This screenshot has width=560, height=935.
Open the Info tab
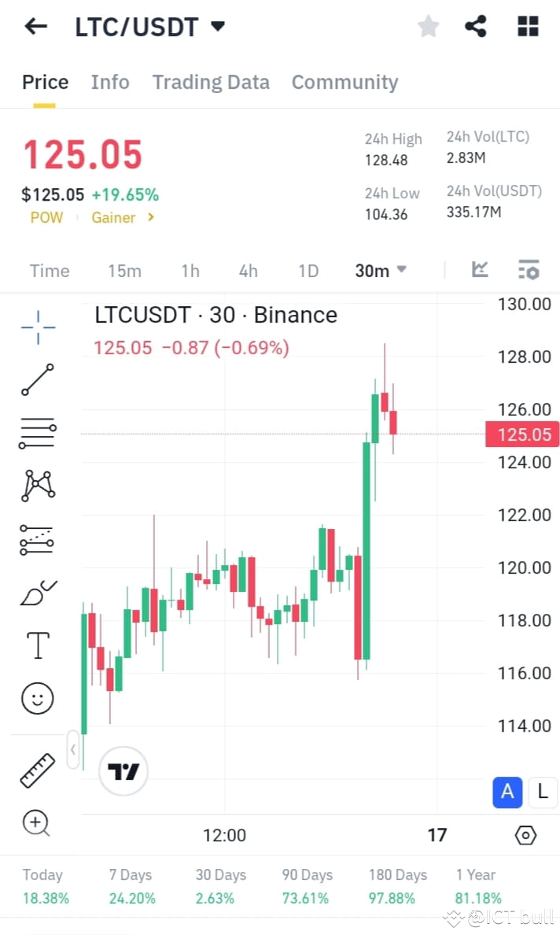(x=110, y=82)
